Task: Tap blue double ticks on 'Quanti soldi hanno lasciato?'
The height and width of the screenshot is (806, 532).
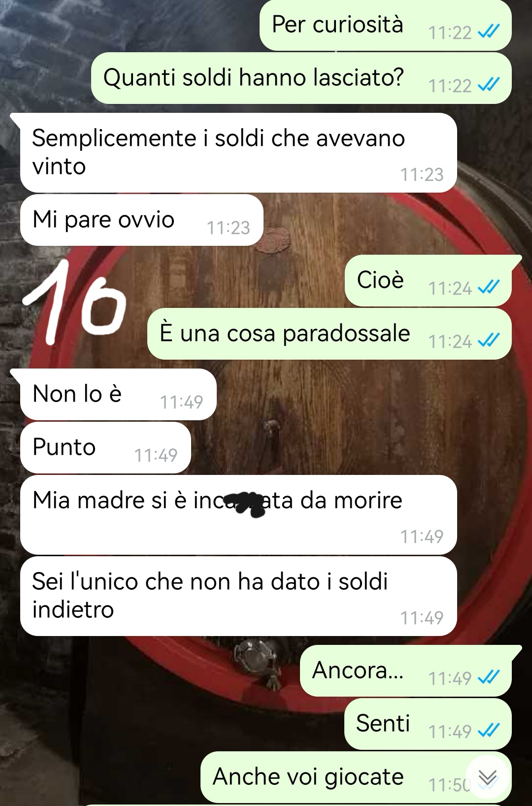Action: [489, 85]
